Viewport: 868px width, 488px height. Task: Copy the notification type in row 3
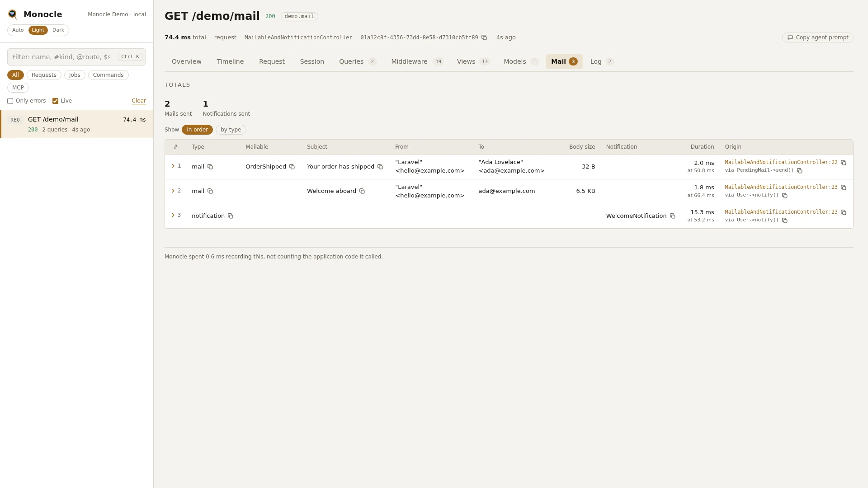pos(231,216)
